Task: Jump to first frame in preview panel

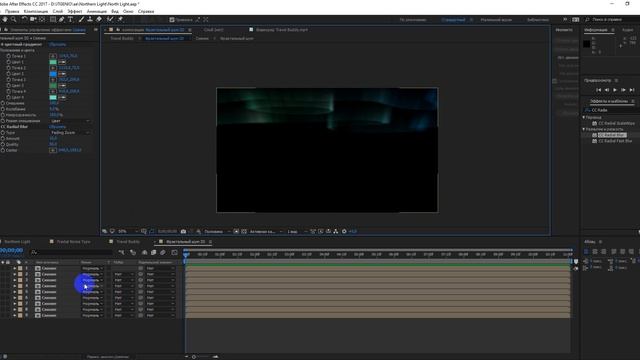Action: [598, 90]
